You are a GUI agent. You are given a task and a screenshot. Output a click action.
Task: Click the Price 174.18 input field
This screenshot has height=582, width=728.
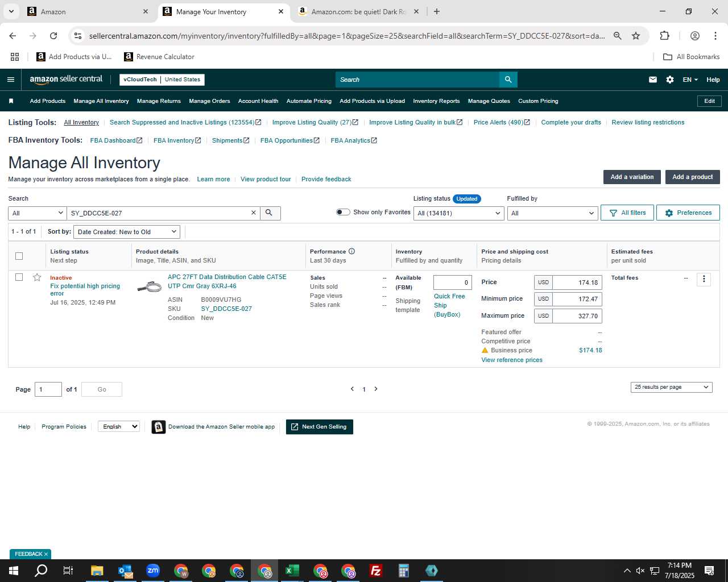[577, 282]
